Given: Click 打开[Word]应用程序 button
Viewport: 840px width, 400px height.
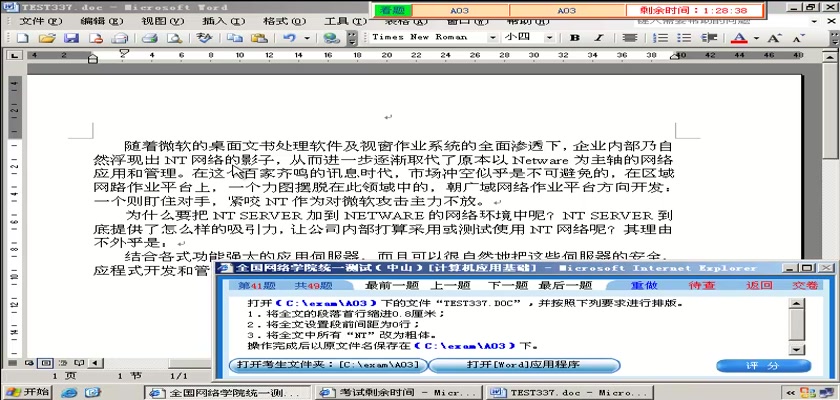Looking at the screenshot, I should click(524, 365).
